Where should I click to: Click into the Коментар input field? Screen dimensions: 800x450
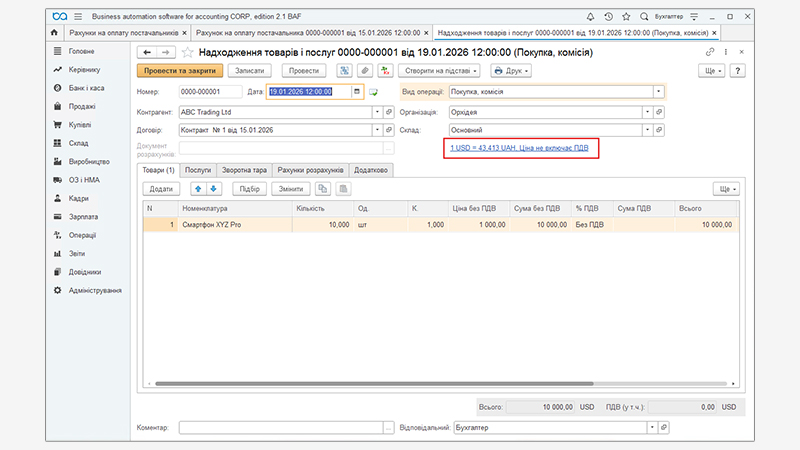point(280,427)
